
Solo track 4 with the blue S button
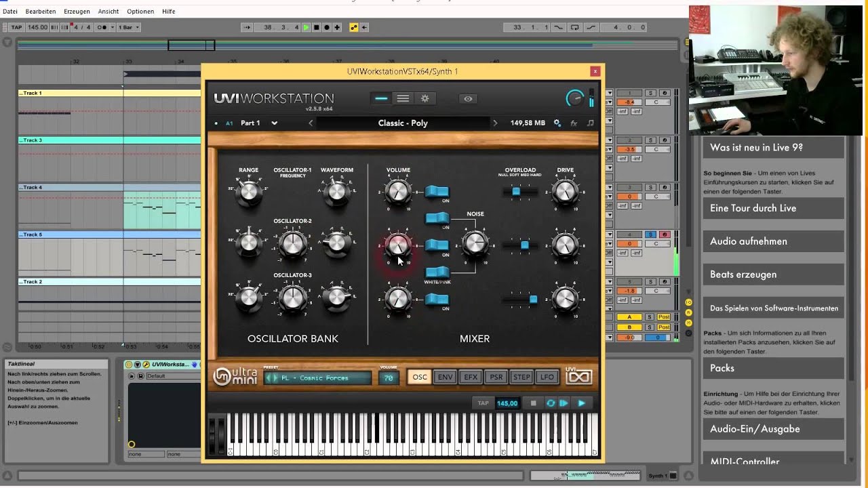tap(650, 235)
